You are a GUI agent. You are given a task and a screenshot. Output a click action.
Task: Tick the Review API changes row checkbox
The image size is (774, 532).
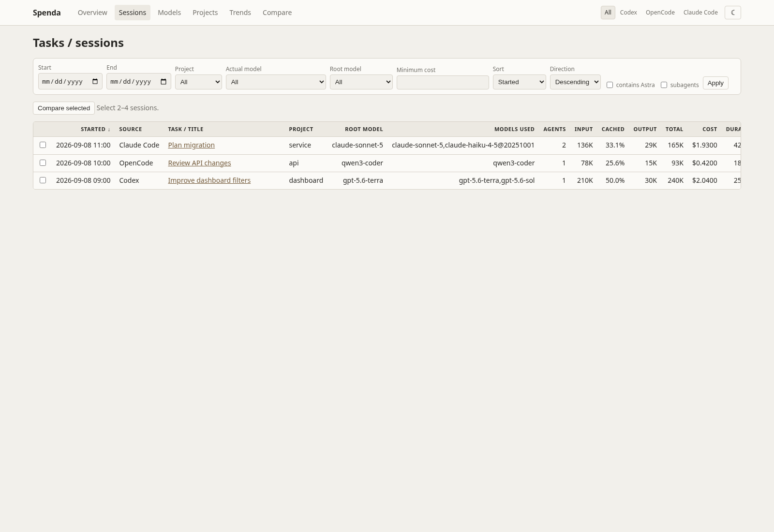point(43,163)
